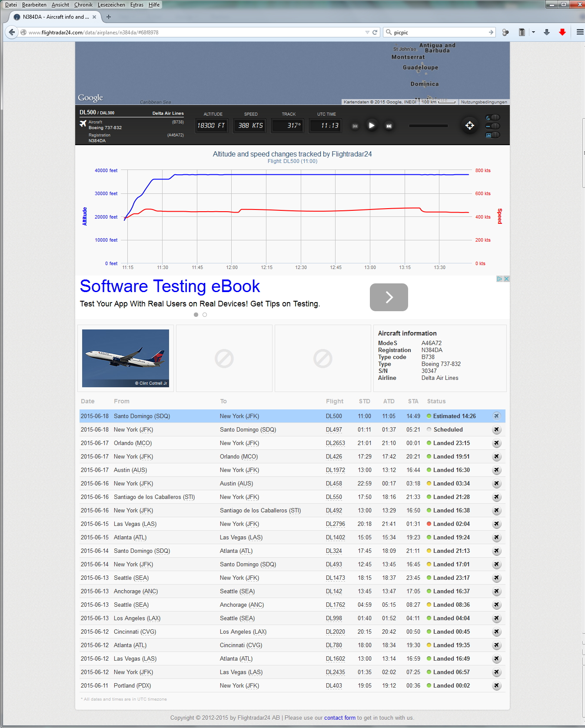
Task: Toggle the dashed trail line switch
Action: [492, 126]
